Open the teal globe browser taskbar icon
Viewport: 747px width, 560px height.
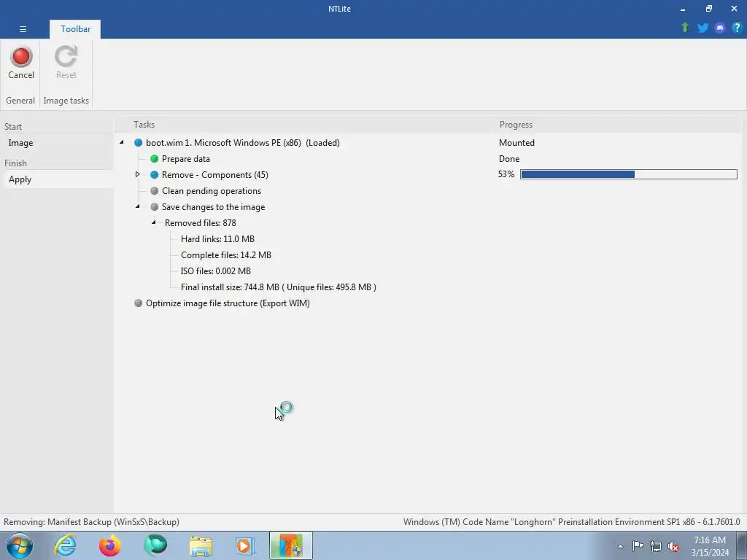[155, 545]
